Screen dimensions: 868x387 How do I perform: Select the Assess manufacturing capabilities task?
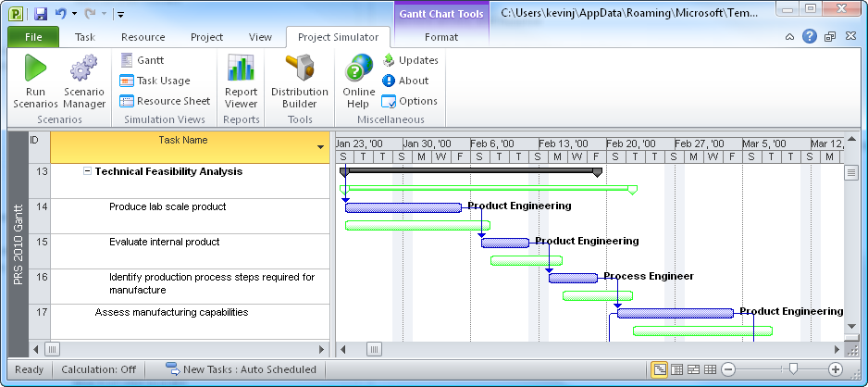click(x=171, y=312)
